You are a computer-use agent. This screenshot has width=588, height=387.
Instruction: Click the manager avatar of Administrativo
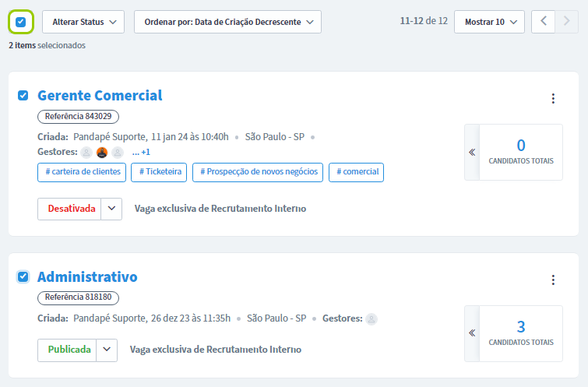click(x=371, y=319)
